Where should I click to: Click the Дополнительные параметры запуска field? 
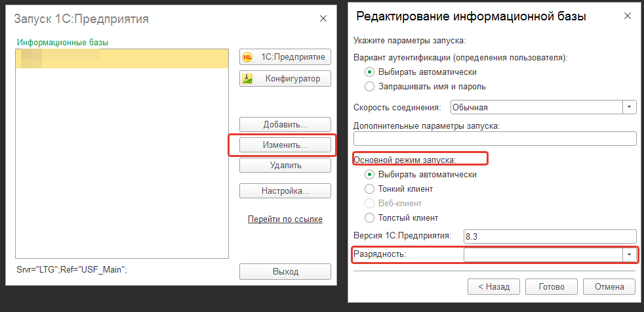click(495, 139)
